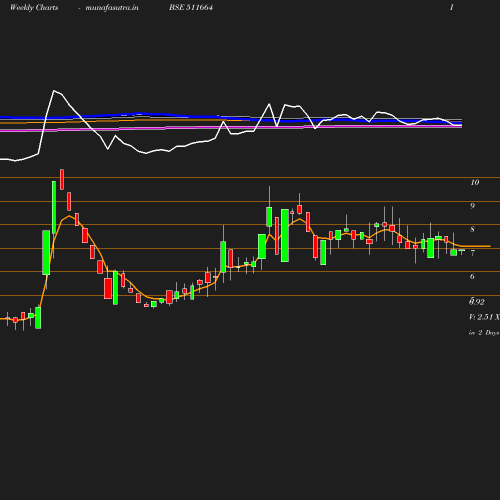Click the 'BSE 511664' symbol text
This screenshot has height=500, width=500.
coord(191,7)
